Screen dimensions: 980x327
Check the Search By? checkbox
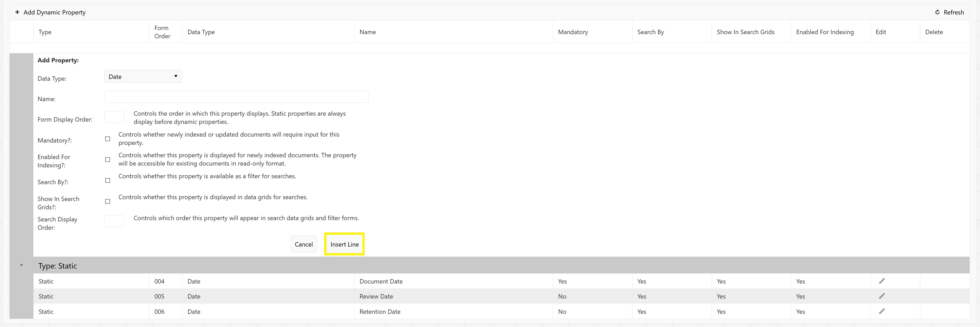108,180
